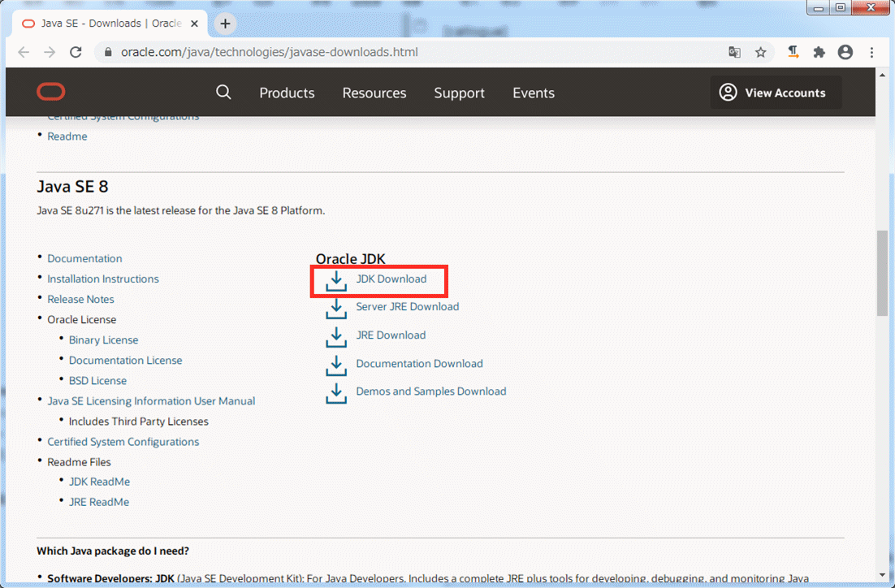Viewport: 895px width, 588px height.
Task: Open Java SE Licensing Information User Manual
Action: click(151, 400)
